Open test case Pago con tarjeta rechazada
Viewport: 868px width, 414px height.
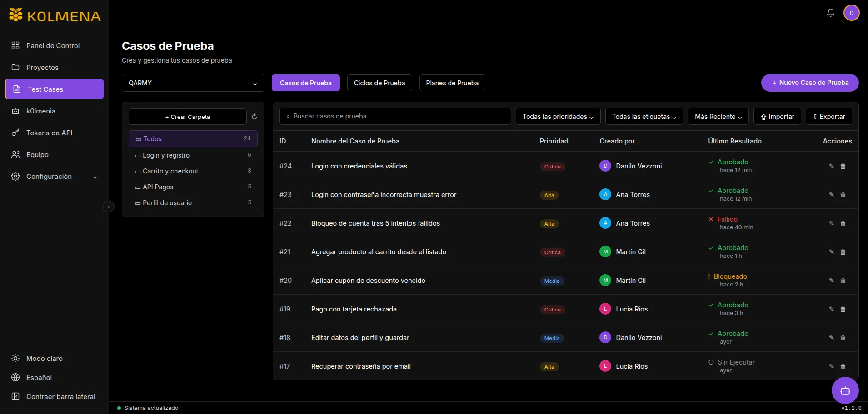coord(354,309)
